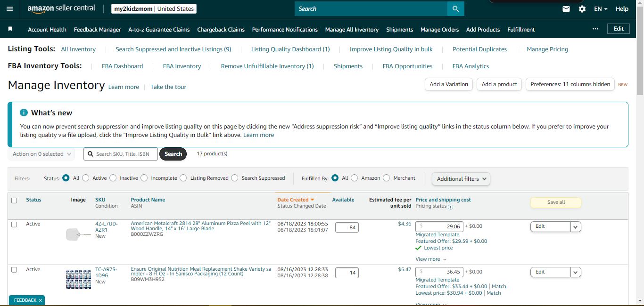Tick checkbox for the pizza peel row
Viewport: 644px width, 306px height.
[14, 225]
